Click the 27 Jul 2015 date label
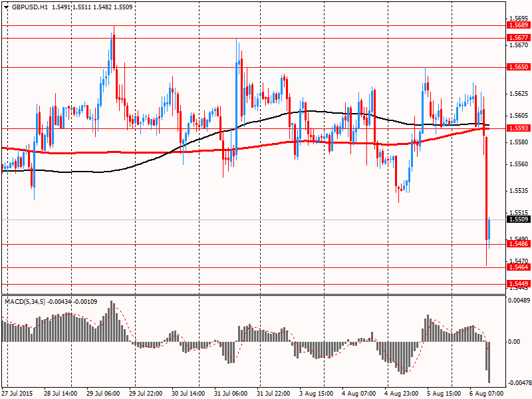Viewport: 532px width, 399px height. (x=19, y=394)
